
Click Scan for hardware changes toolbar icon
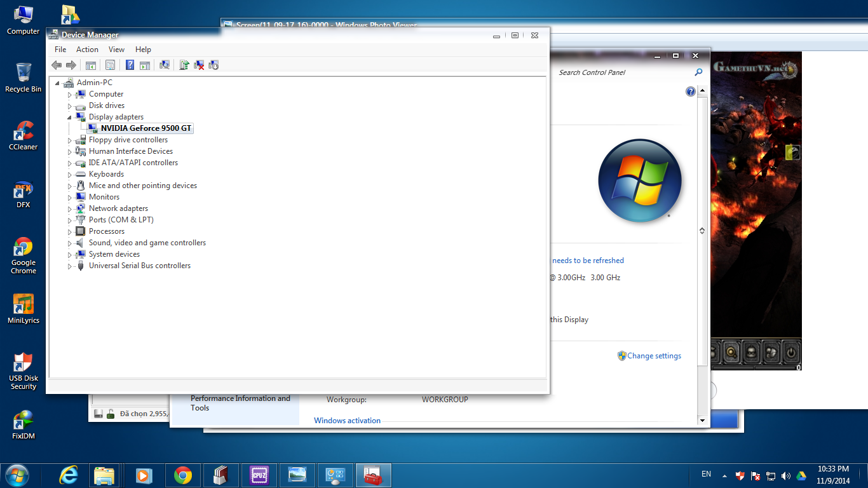point(165,65)
